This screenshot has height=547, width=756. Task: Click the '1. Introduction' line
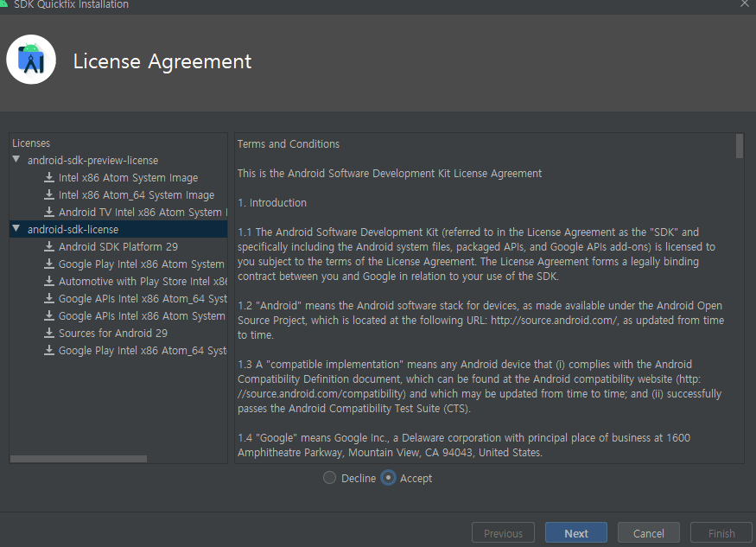click(x=272, y=202)
